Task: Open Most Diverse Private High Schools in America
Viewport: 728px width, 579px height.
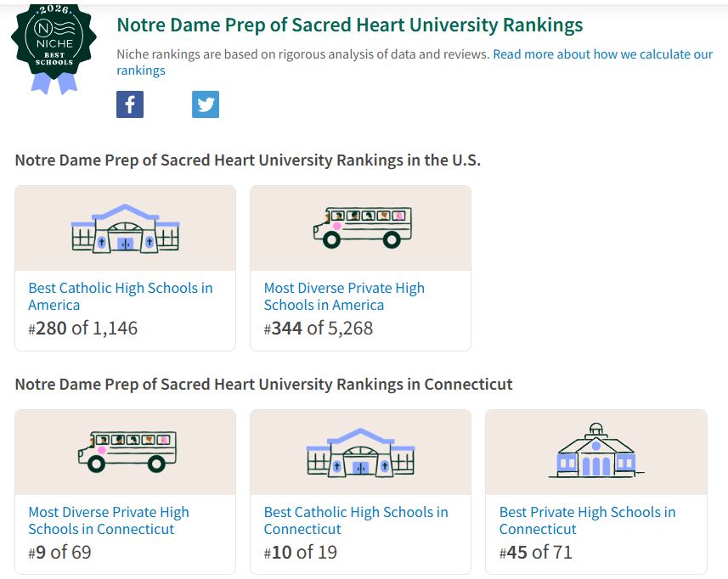Action: (344, 296)
